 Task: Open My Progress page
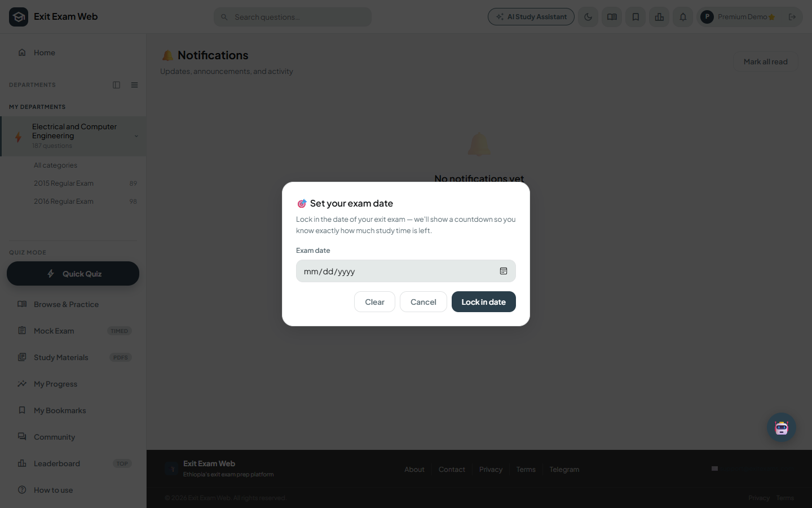(73, 384)
